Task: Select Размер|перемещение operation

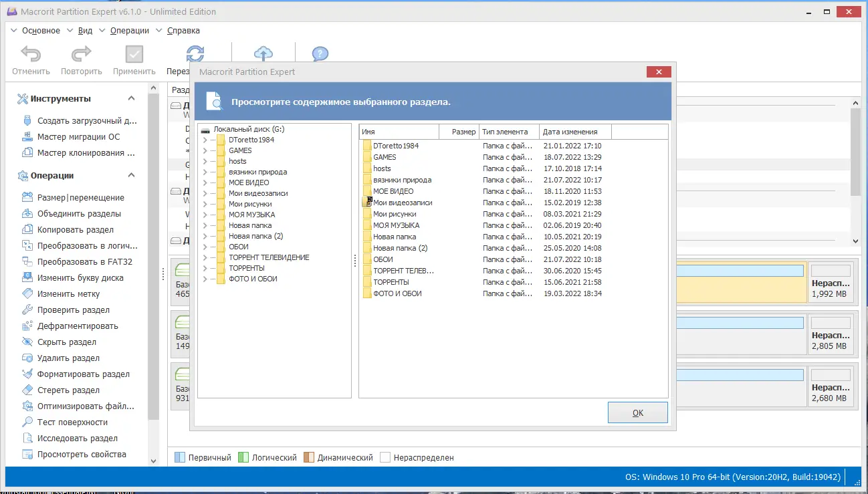Action: pyautogui.click(x=81, y=198)
